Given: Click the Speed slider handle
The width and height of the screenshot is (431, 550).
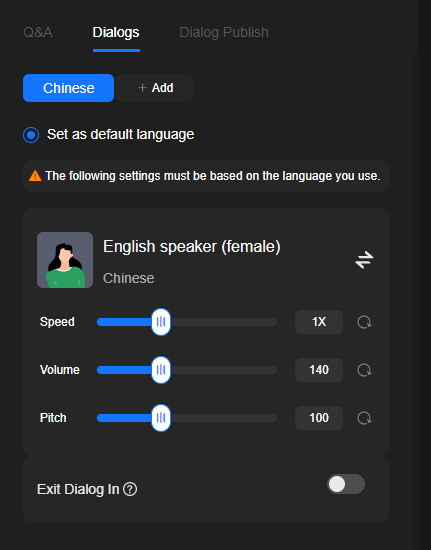Looking at the screenshot, I should coord(161,322).
